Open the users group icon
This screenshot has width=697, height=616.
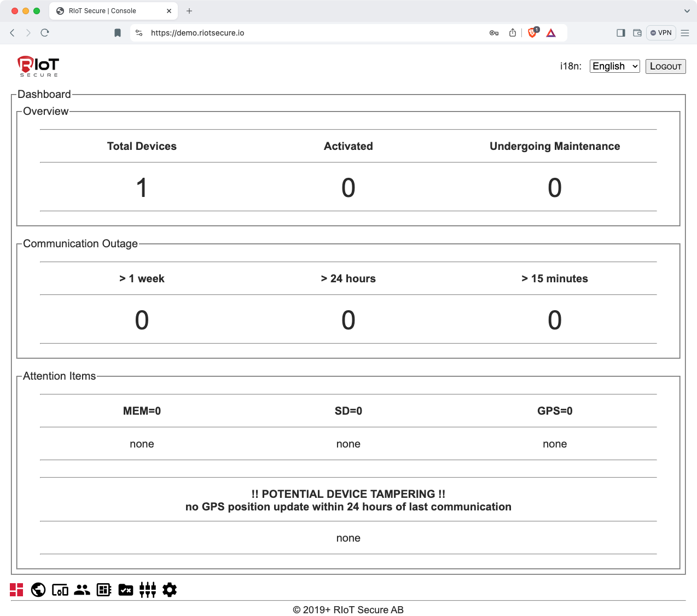82,590
